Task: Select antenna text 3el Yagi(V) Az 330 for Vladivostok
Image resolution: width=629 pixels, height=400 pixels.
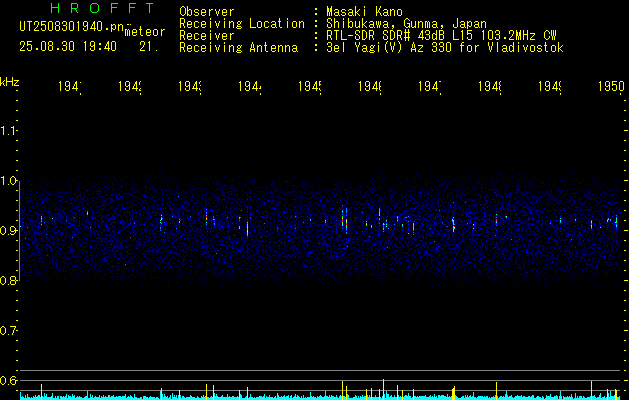Action: [x=445, y=48]
